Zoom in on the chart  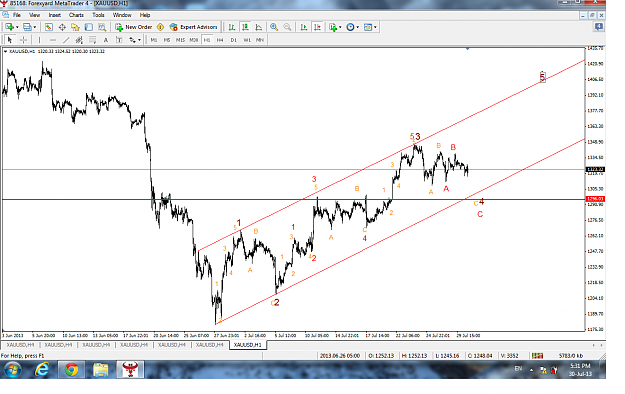(x=274, y=27)
